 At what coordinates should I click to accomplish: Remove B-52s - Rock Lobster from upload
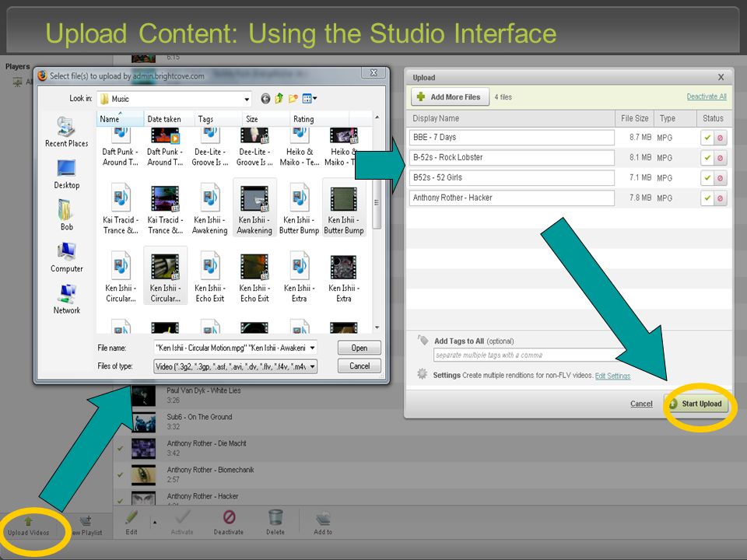720,158
